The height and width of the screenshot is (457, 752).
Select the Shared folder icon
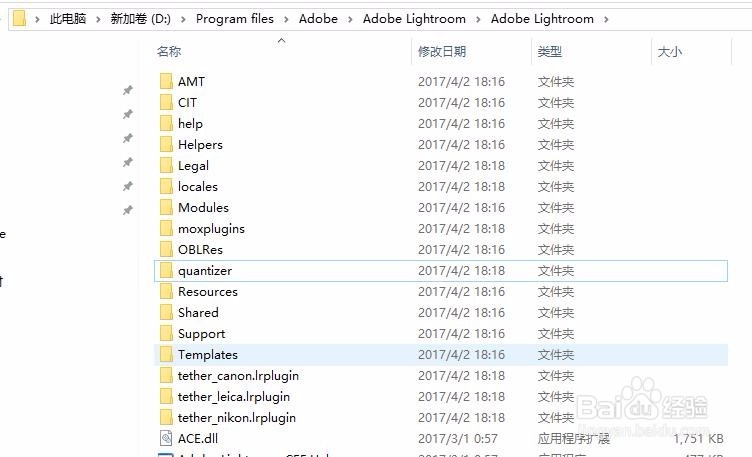(x=166, y=313)
